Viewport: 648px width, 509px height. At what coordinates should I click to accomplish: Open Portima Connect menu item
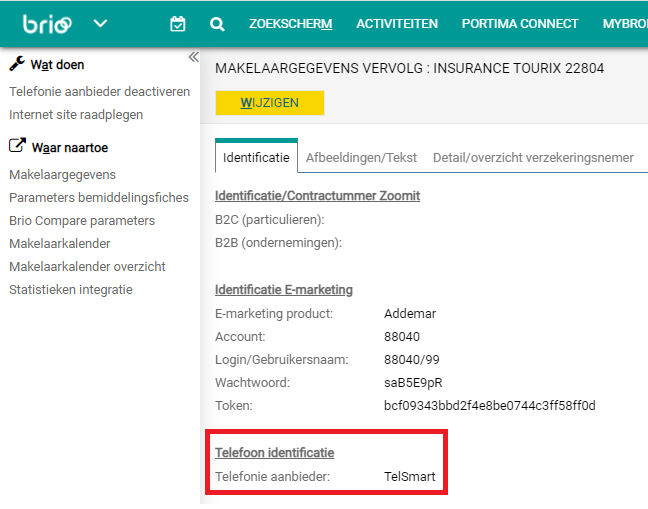click(519, 24)
